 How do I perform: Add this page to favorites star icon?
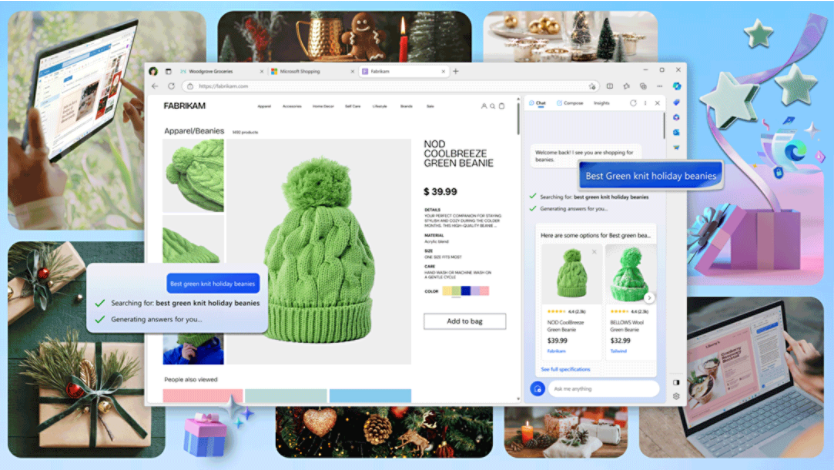point(592,86)
